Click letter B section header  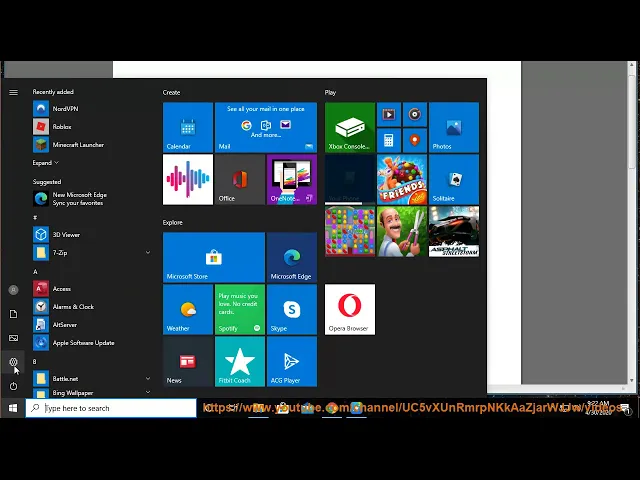(x=35, y=361)
